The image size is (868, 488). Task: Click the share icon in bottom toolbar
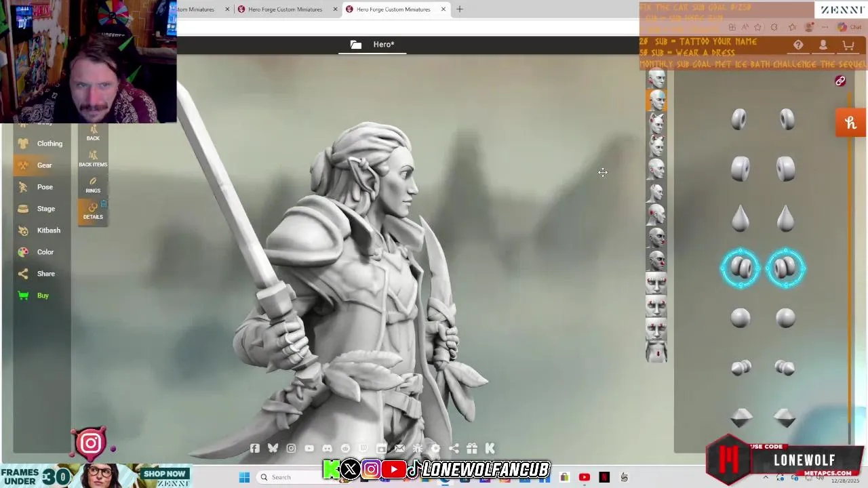point(454,449)
